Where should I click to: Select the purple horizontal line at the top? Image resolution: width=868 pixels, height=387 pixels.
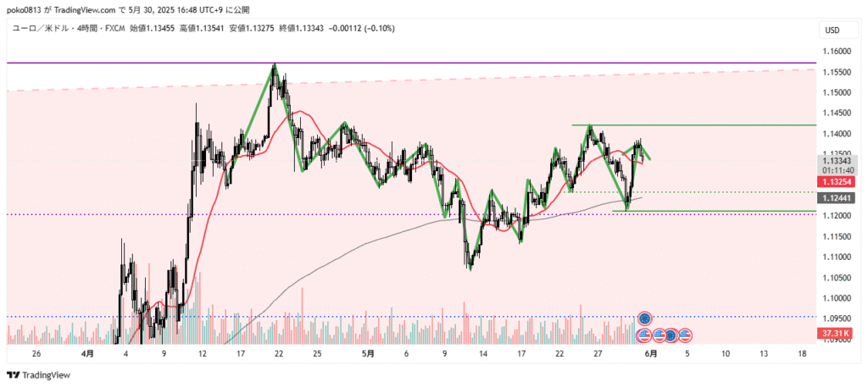point(424,63)
